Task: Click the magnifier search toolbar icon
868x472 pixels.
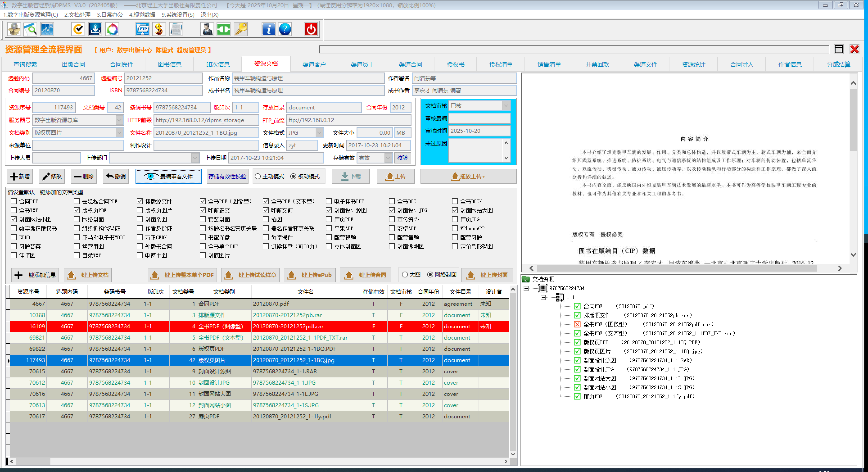Action: pyautogui.click(x=30, y=29)
